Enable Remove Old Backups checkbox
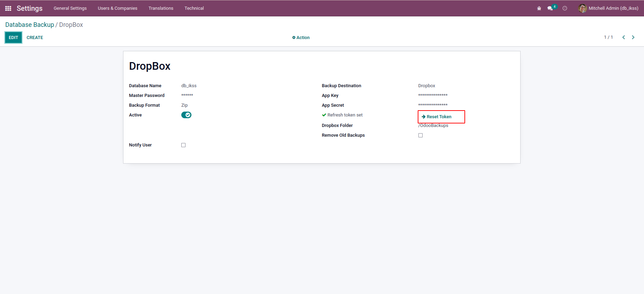Screen dimensions: 644x294 421,135
